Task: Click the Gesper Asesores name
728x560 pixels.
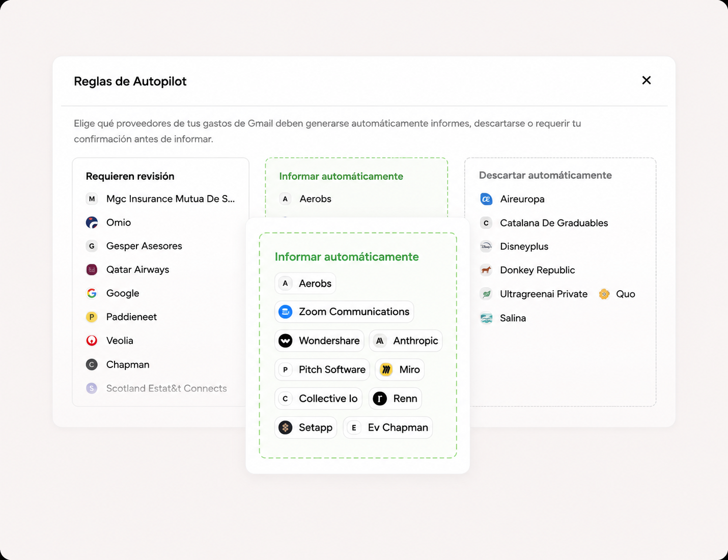Action: (144, 246)
